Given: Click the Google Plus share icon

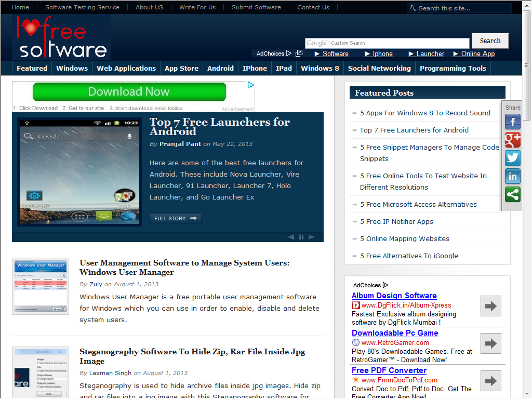Looking at the screenshot, I should click(x=512, y=140).
